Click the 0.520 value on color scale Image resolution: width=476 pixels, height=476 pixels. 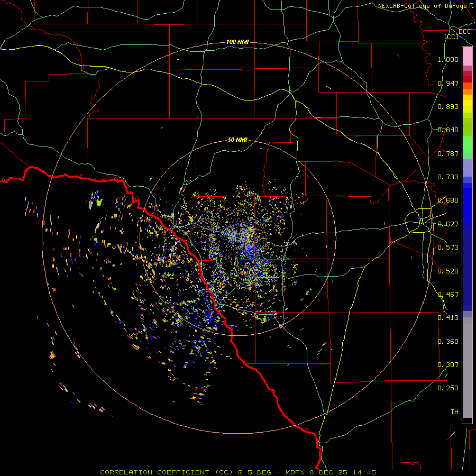[x=448, y=271]
